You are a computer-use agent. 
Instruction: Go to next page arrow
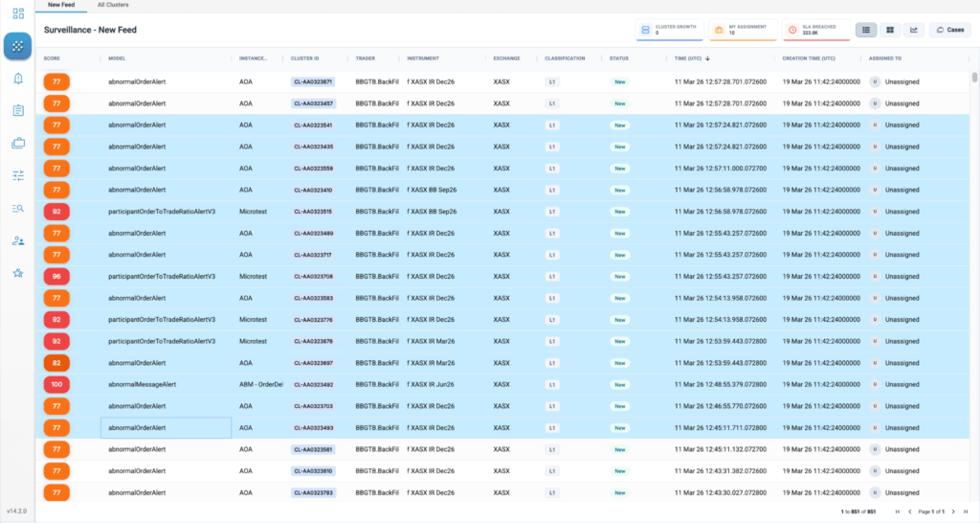(x=953, y=512)
